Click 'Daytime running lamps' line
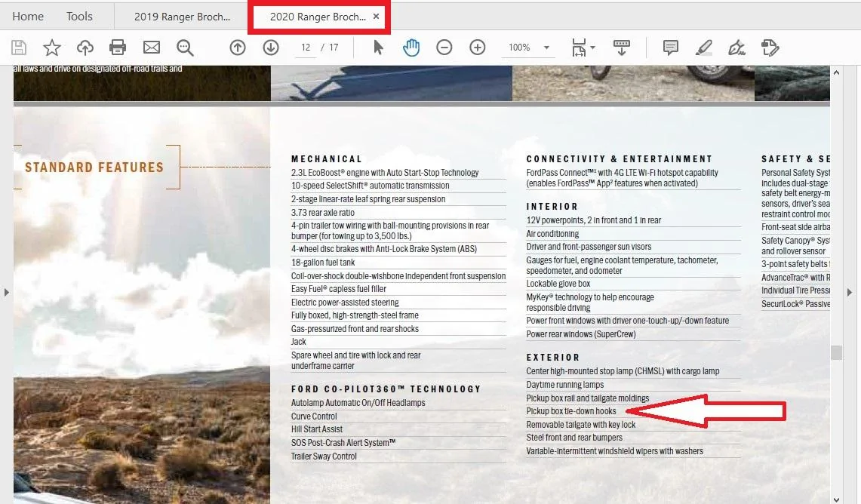Viewport: 861px width, 504px height. tap(565, 385)
